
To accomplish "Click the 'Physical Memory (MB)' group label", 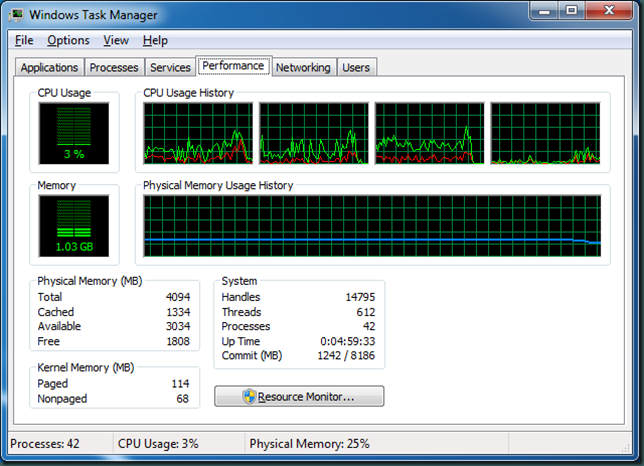I will click(90, 281).
